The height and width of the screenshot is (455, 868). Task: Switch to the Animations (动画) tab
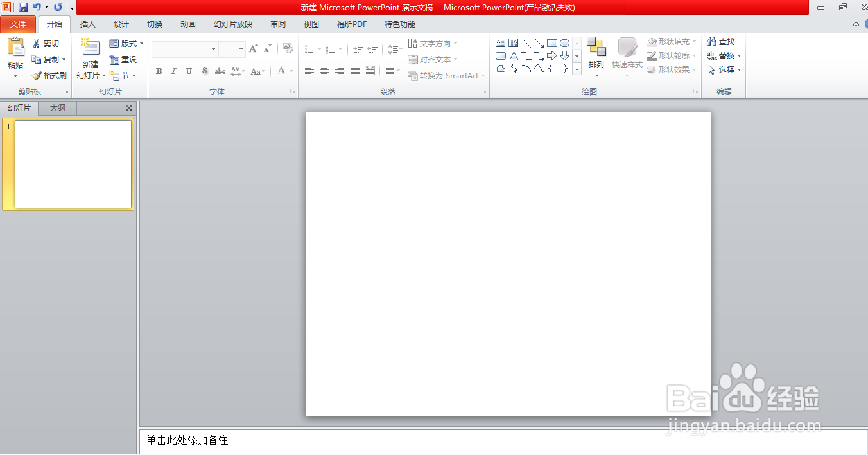pos(188,24)
